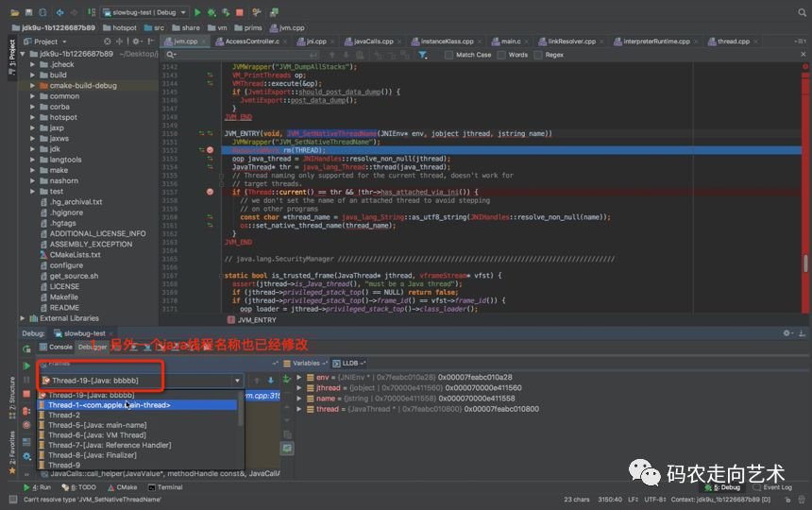Click the Save All toolbar icon
The image size is (812, 510).
click(28, 12)
